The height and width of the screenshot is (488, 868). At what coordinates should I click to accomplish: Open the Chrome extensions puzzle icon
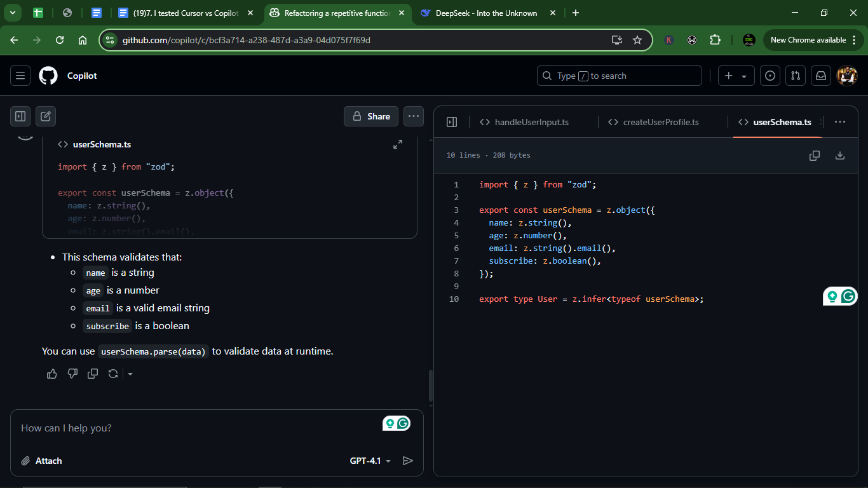(x=715, y=40)
